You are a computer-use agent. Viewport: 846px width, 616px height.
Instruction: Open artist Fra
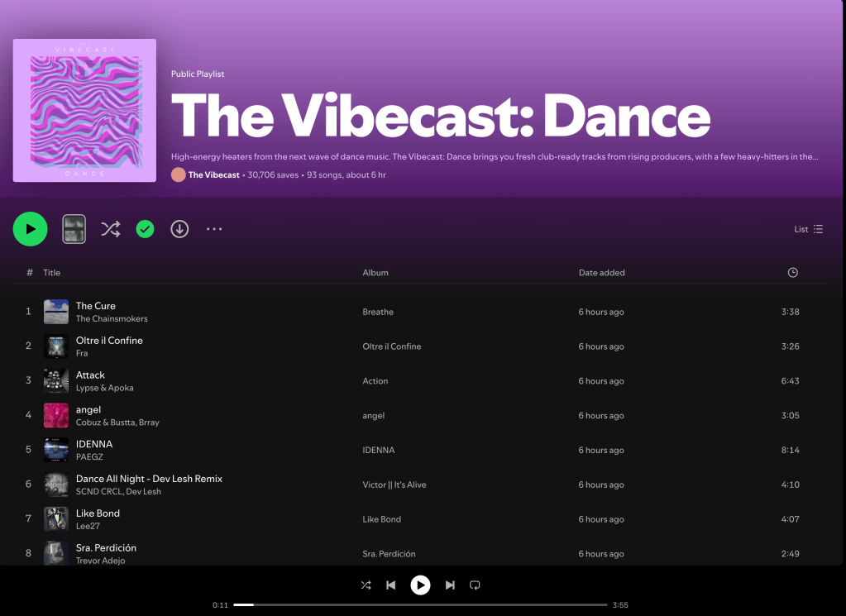pos(82,353)
